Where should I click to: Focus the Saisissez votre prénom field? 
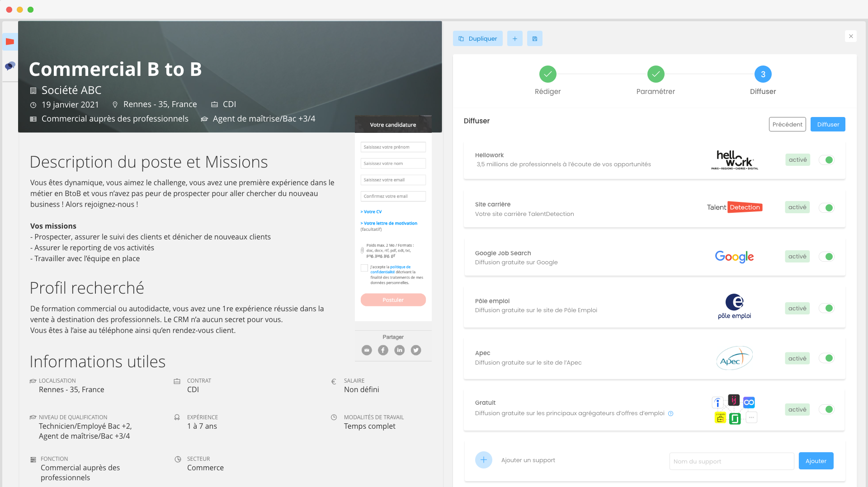coord(393,147)
